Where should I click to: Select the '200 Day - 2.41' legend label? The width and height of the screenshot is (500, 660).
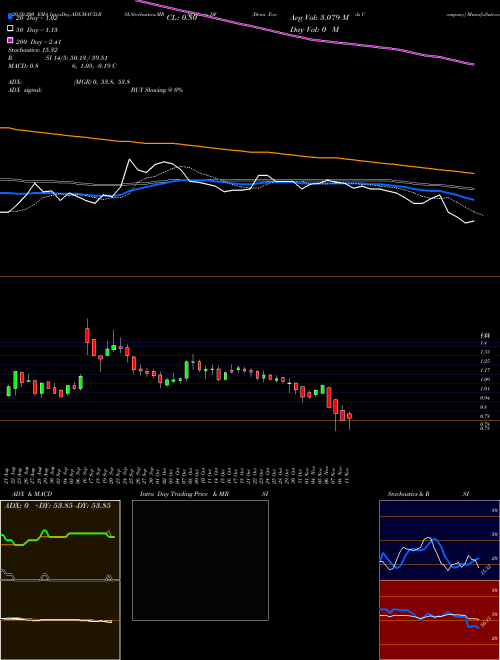point(38,42)
